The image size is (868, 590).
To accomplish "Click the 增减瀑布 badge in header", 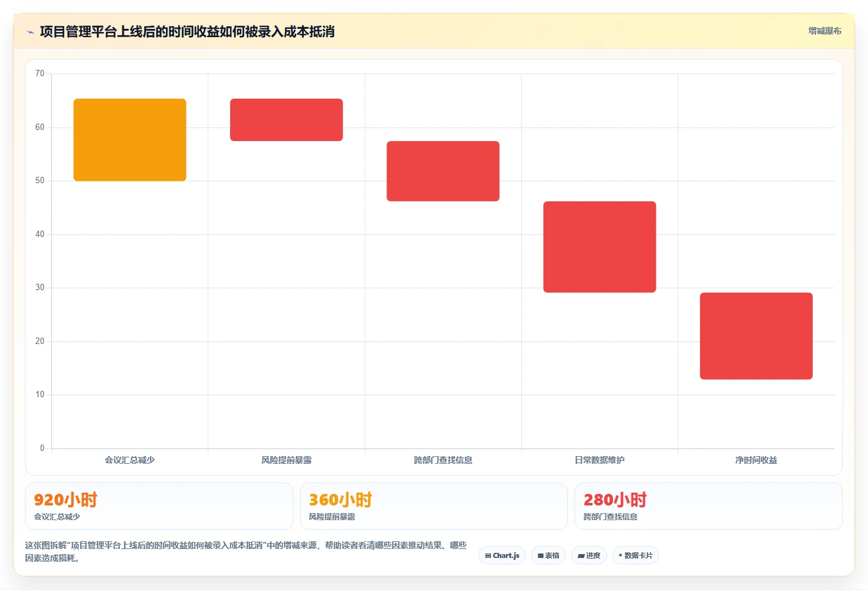I will point(824,31).
